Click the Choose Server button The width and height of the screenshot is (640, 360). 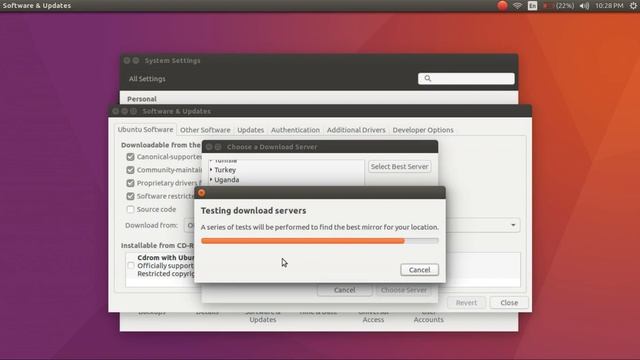coord(404,290)
